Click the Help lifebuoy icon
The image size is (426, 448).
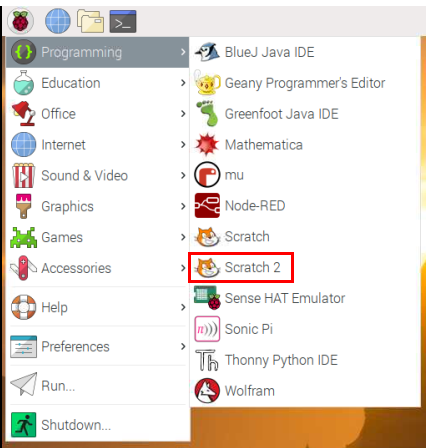click(23, 307)
